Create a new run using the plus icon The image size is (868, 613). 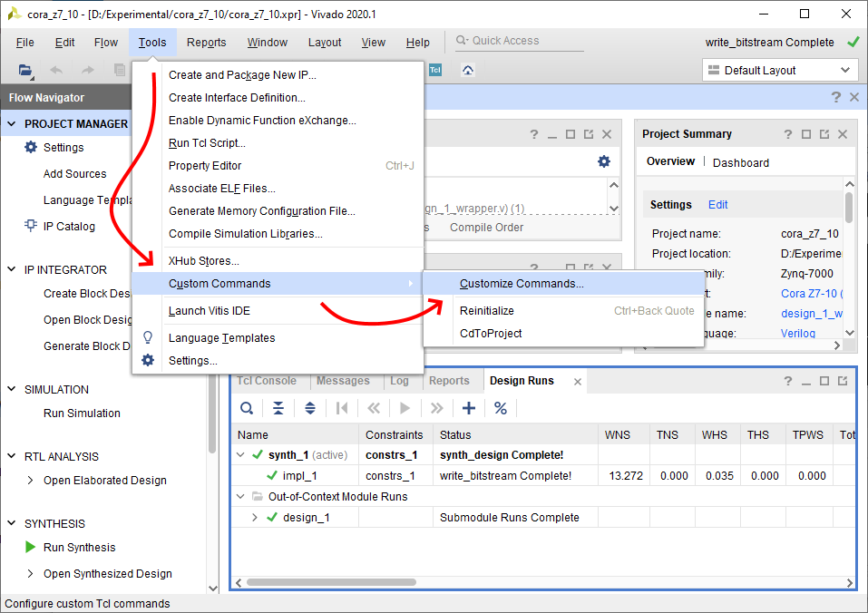coord(469,408)
